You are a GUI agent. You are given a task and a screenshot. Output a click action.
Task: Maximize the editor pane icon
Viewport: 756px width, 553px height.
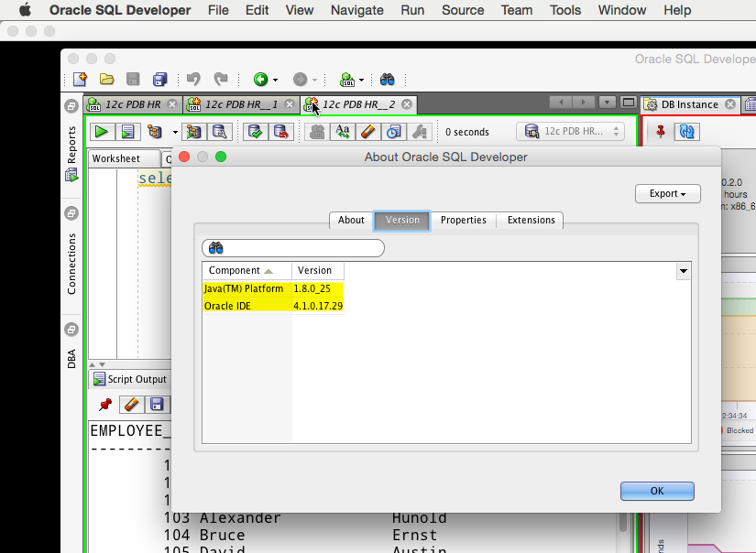coord(629,103)
